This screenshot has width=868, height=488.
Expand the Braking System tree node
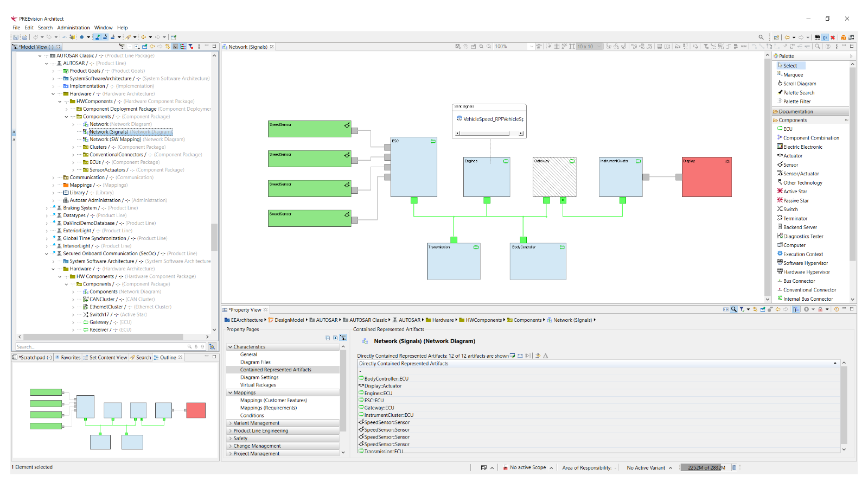(46, 208)
